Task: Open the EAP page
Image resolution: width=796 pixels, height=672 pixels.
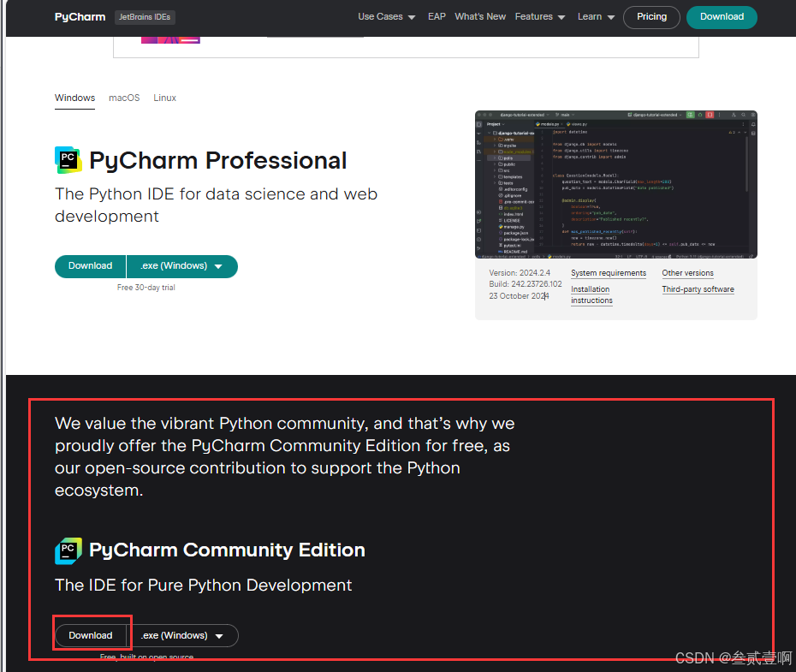Action: coord(437,17)
